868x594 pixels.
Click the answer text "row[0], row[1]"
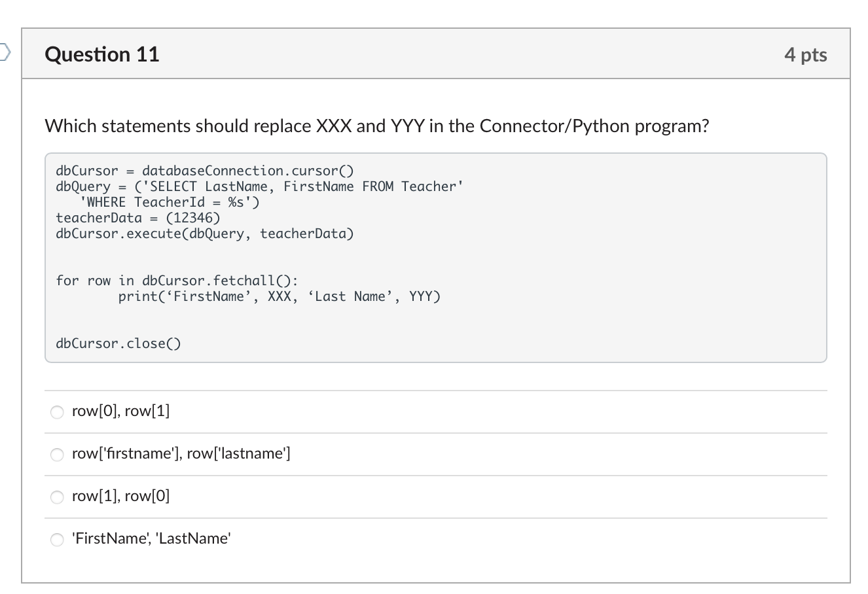coord(120,411)
